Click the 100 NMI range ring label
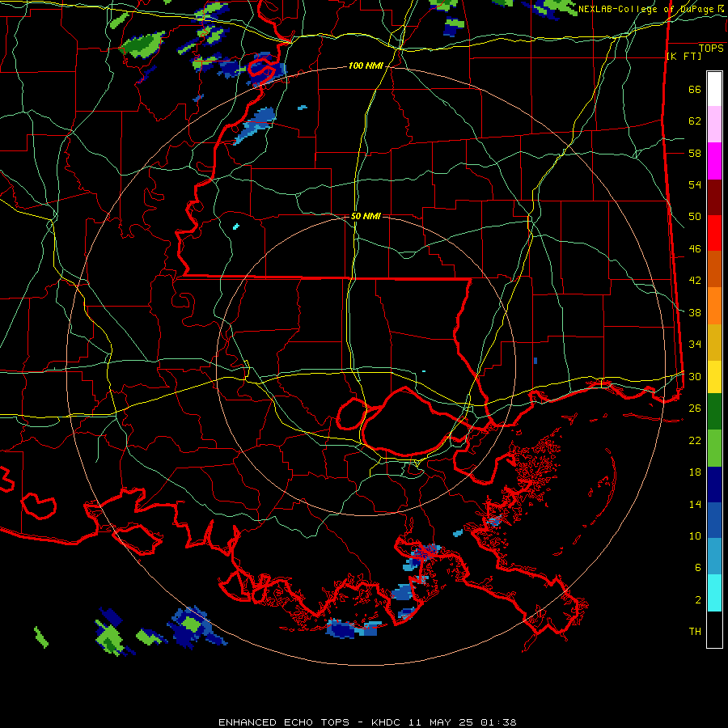The height and width of the screenshot is (728, 728). click(366, 66)
